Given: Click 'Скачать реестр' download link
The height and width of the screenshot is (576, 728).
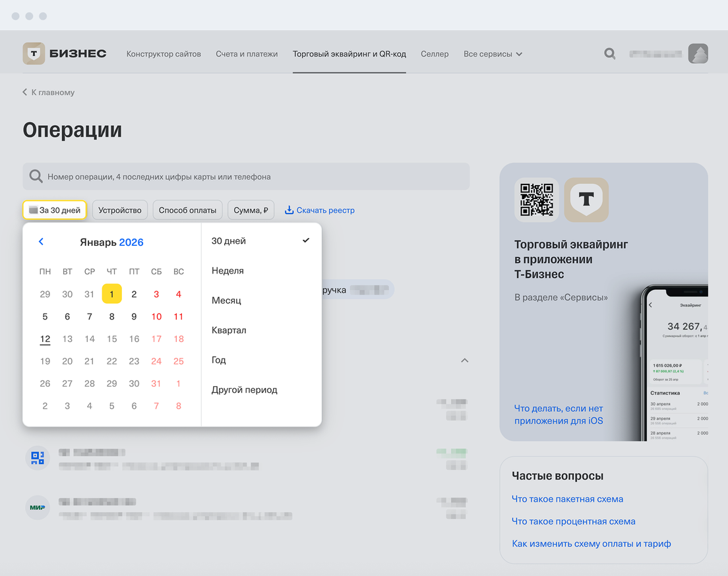Looking at the screenshot, I should click(x=320, y=210).
